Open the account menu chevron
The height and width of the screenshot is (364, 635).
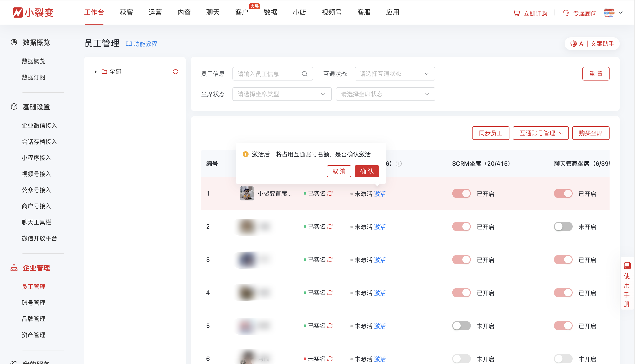[621, 13]
